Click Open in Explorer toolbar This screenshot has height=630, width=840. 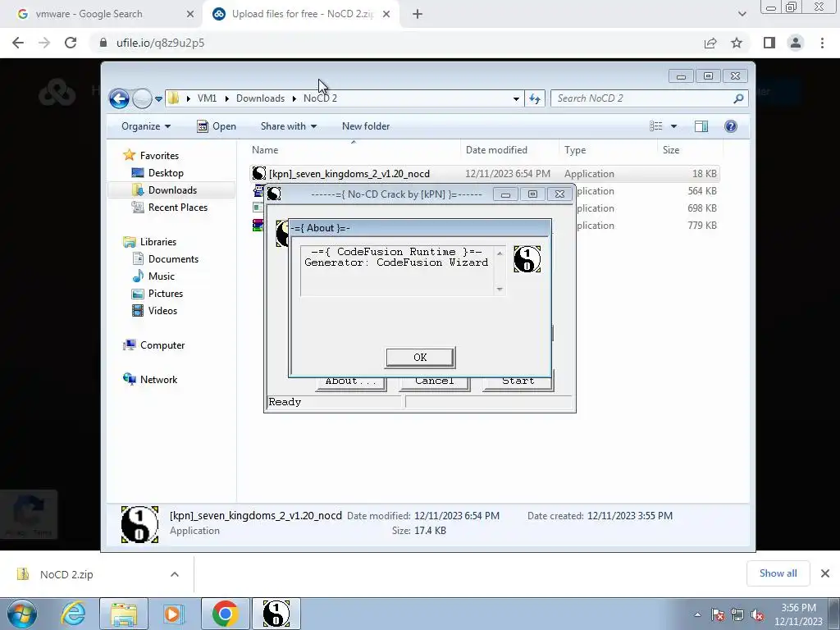tap(217, 126)
